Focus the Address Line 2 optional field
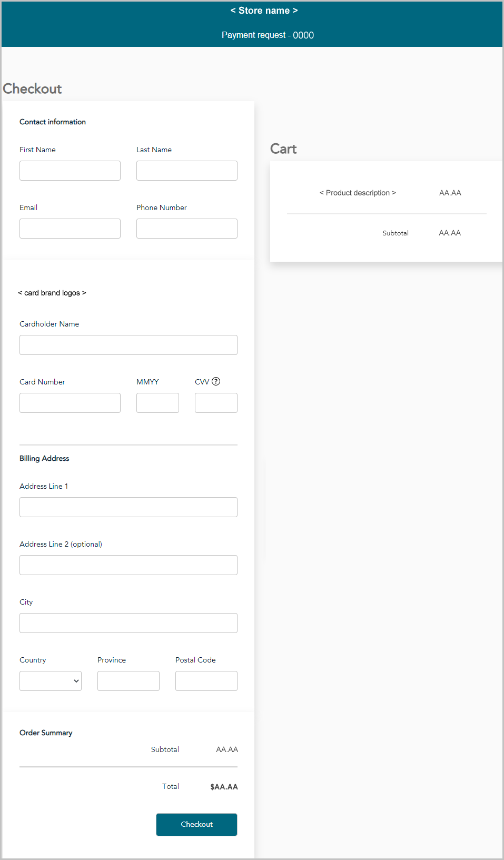 coord(129,565)
